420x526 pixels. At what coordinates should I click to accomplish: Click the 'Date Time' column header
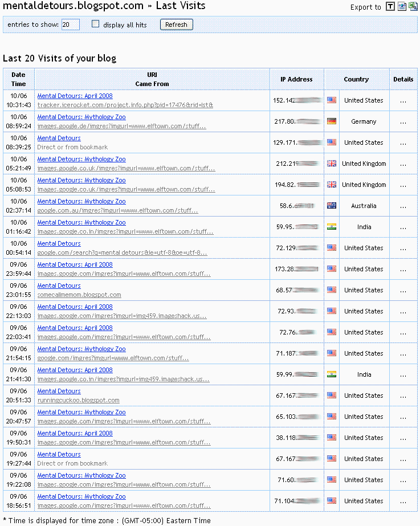(18, 79)
